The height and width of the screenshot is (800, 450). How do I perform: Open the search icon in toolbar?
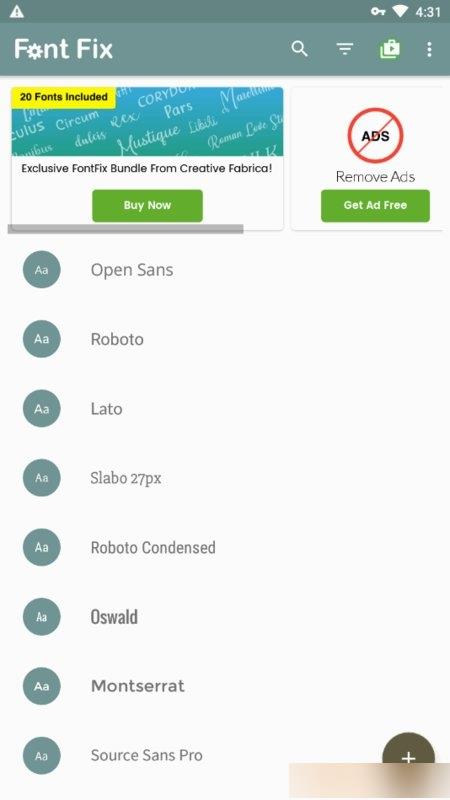pos(299,49)
